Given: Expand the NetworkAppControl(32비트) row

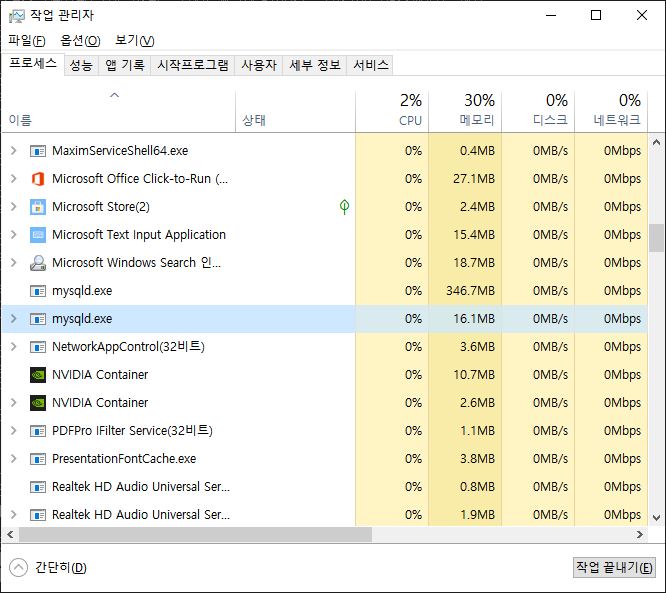Looking at the screenshot, I should coord(14,347).
